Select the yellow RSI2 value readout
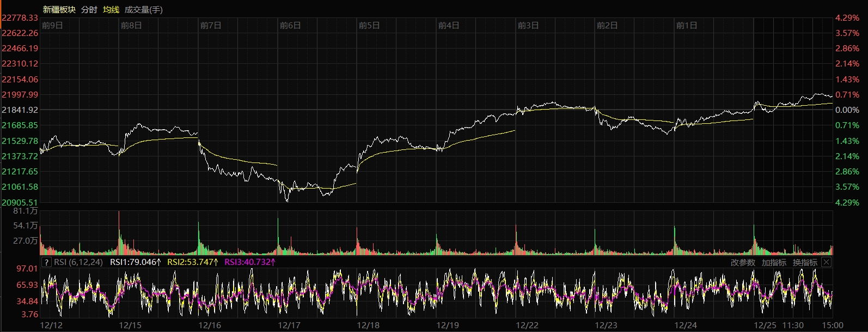Image resolution: width=868 pixels, height=332 pixels. (193, 262)
